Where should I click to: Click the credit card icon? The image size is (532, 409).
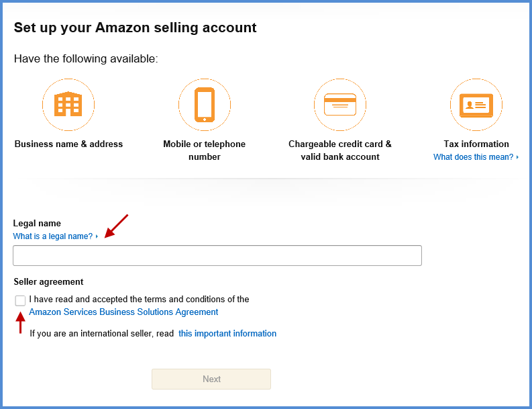[x=340, y=105]
